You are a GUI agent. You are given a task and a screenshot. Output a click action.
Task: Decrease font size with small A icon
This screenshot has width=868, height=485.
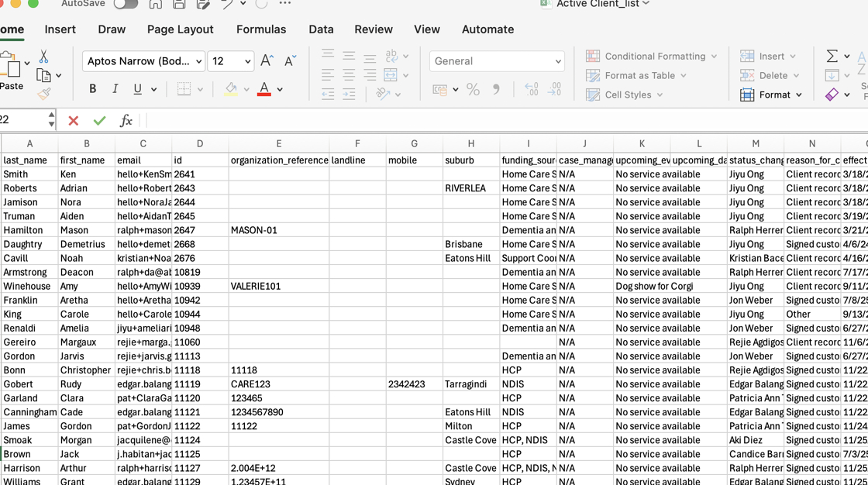(x=290, y=61)
